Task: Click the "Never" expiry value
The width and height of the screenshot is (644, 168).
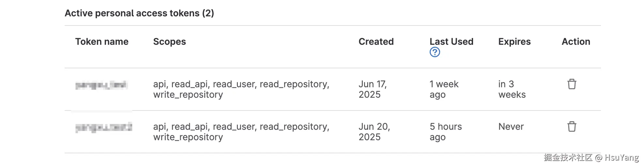Action: 511,127
